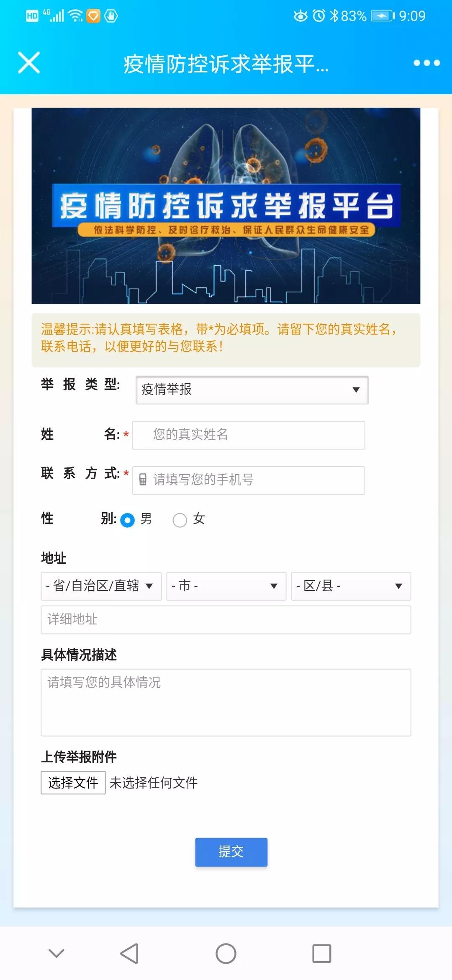This screenshot has width=452, height=980.
Task: Open the three-dot more options menu
Action: coord(426,63)
